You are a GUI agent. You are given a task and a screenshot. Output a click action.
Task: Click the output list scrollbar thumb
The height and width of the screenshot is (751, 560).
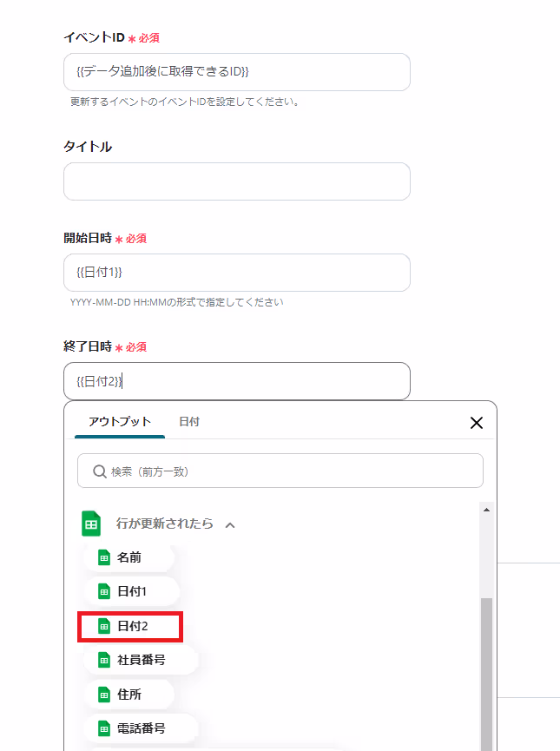(x=486, y=675)
